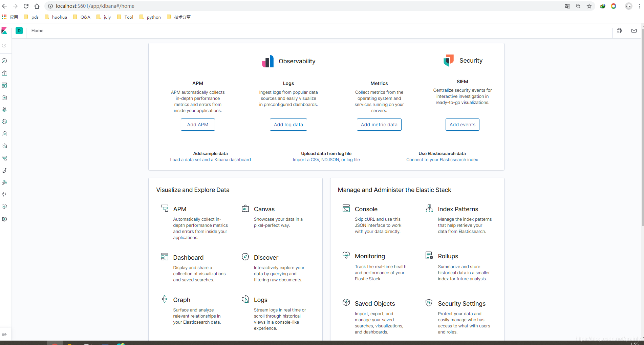Open APM icon in left sidebar
644x345 pixels.
point(4,158)
